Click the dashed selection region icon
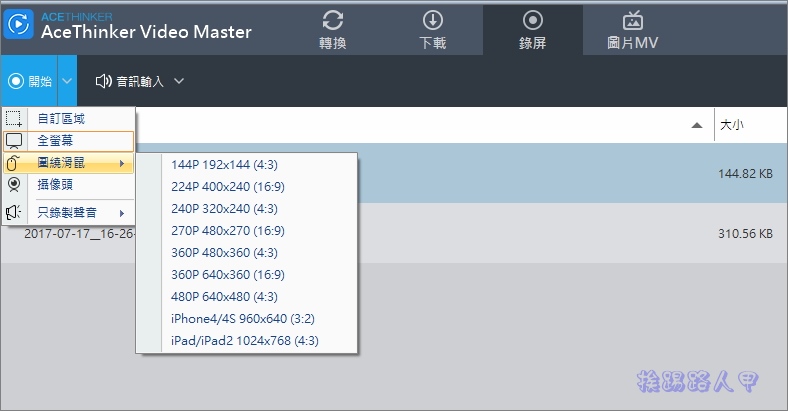Viewport: 788px width, 411px height. click(x=14, y=119)
